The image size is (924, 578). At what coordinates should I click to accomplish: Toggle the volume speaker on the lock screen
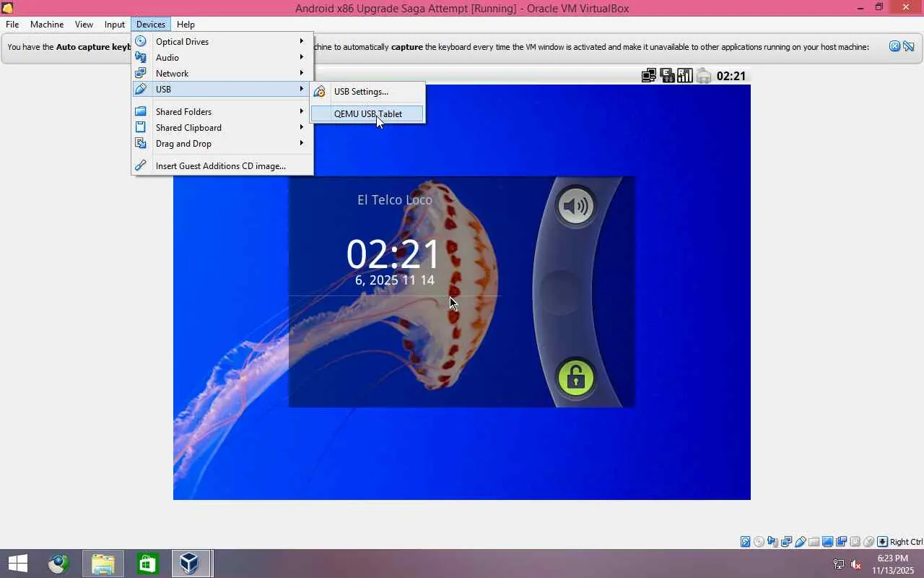pyautogui.click(x=575, y=207)
